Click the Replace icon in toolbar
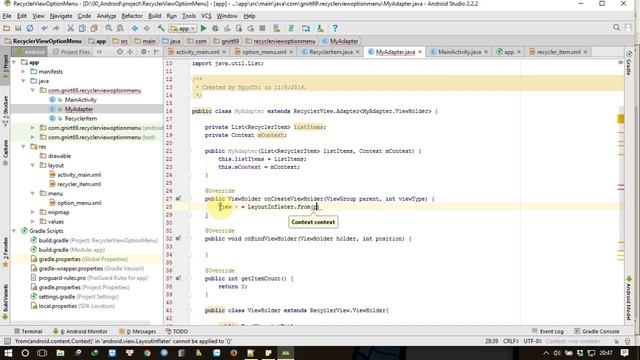Viewport: 640px width, 360px height. [x=120, y=28]
